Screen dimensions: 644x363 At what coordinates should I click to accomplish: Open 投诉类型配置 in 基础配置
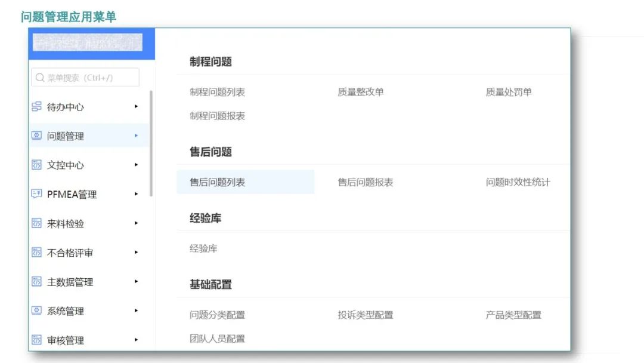(366, 315)
